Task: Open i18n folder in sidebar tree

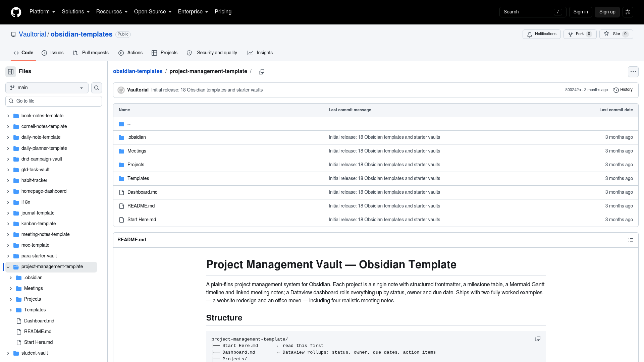Action: click(x=26, y=202)
